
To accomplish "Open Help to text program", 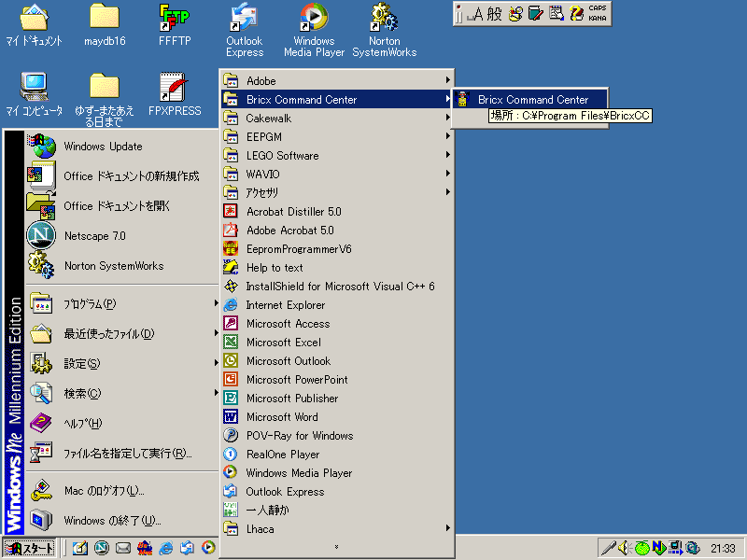I will [x=337, y=267].
